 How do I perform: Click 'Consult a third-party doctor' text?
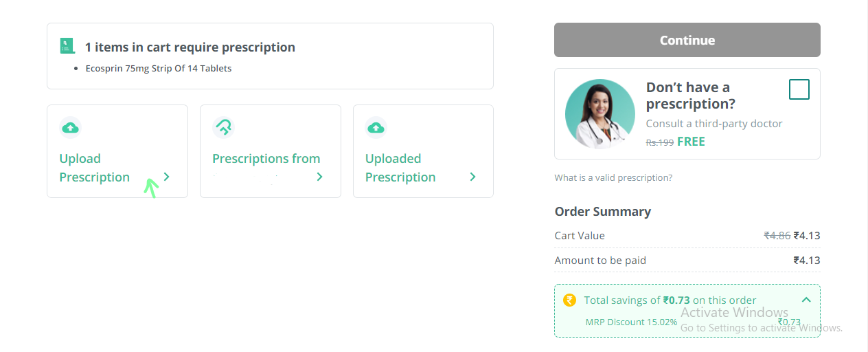click(x=714, y=124)
